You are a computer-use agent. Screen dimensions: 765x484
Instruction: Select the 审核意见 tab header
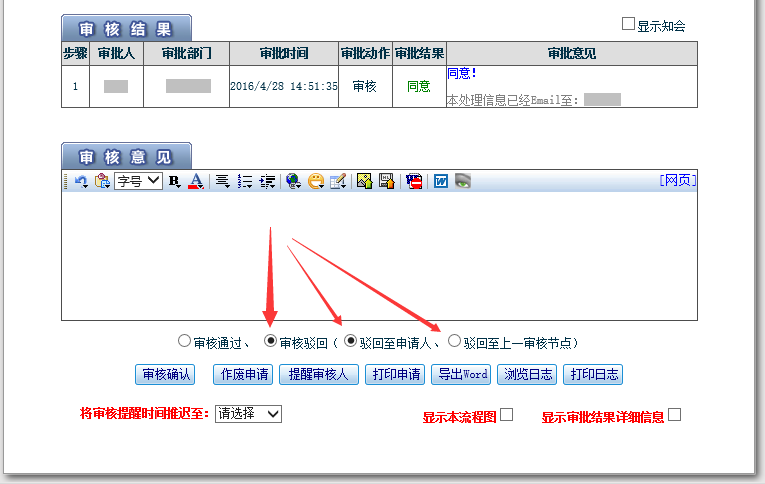pyautogui.click(x=126, y=157)
